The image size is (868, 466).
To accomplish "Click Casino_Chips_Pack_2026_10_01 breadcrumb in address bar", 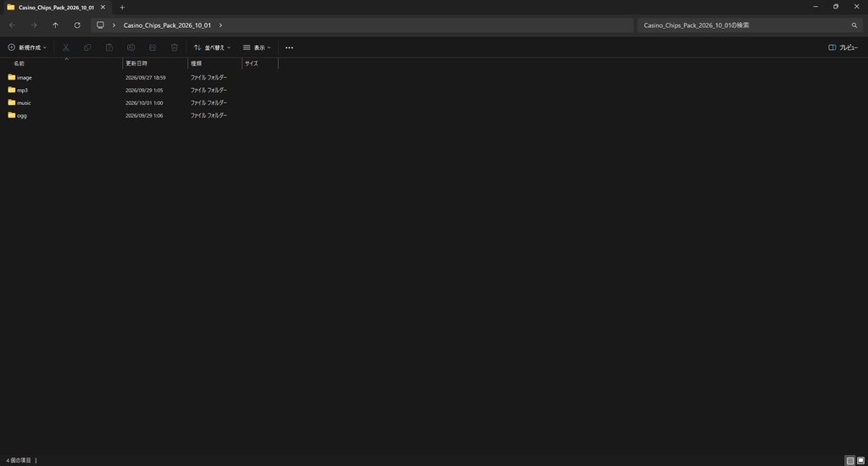I will [x=167, y=25].
